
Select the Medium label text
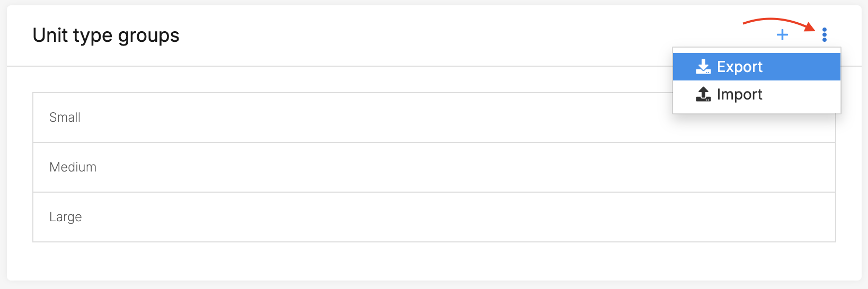73,167
